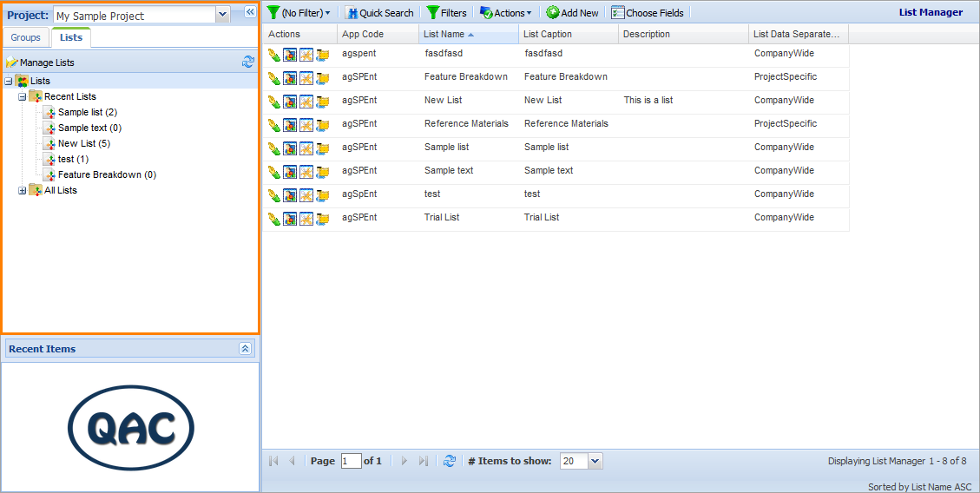Open Quick Search
980x493 pixels.
click(379, 12)
